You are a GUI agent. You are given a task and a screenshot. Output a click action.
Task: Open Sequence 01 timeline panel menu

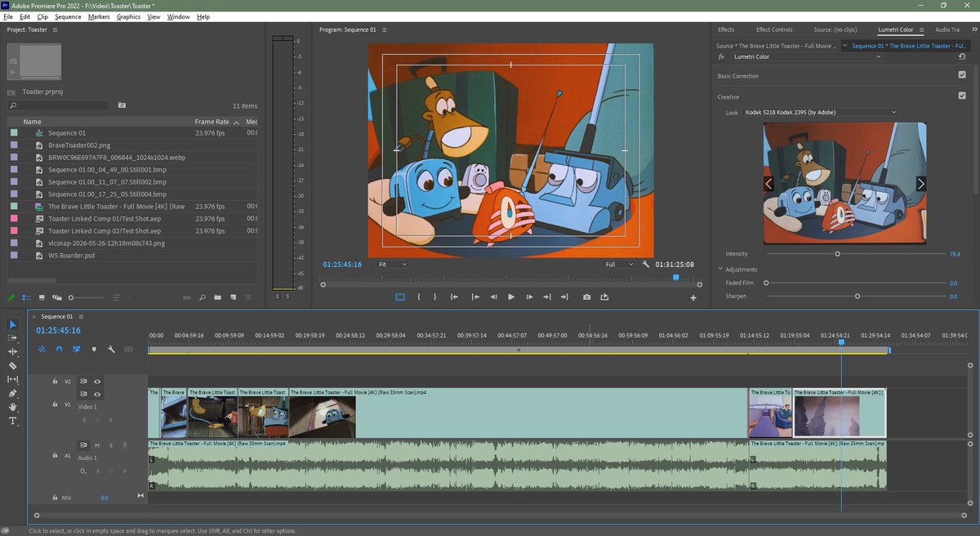pos(81,316)
